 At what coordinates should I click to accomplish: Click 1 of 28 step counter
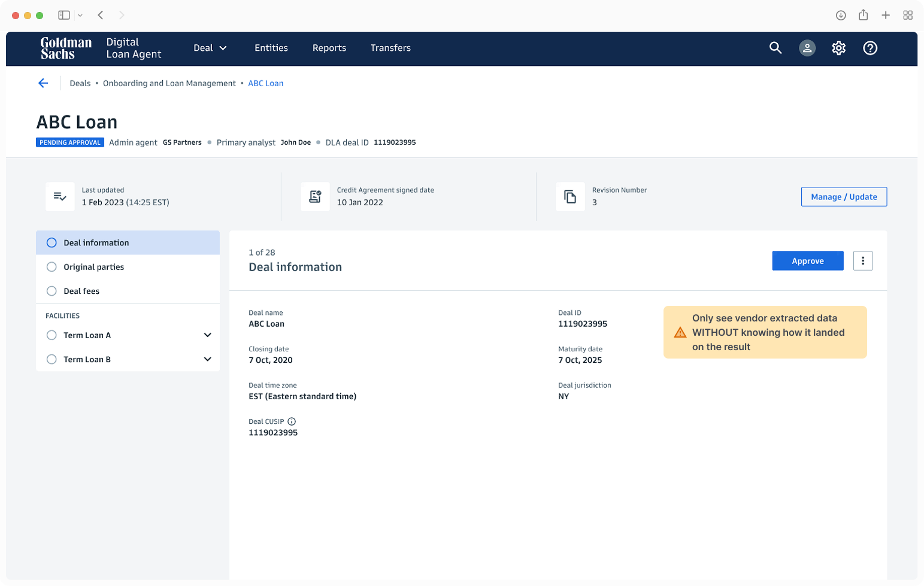pyautogui.click(x=262, y=253)
